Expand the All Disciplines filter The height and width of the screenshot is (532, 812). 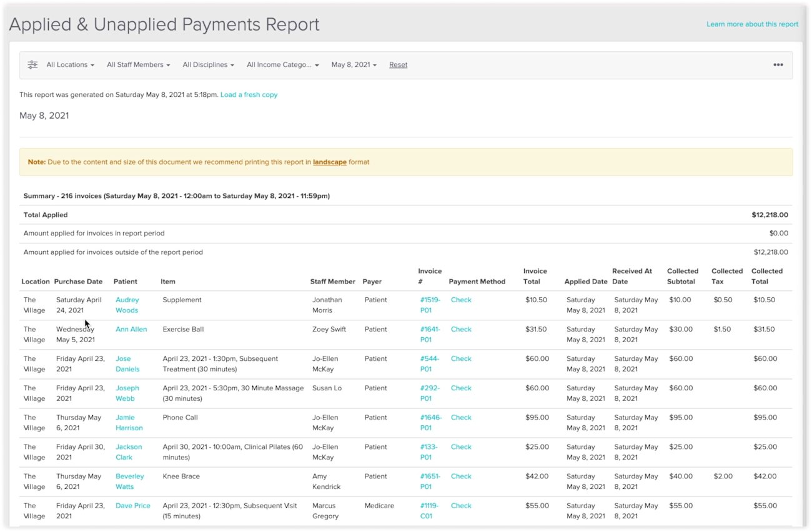[207, 64]
